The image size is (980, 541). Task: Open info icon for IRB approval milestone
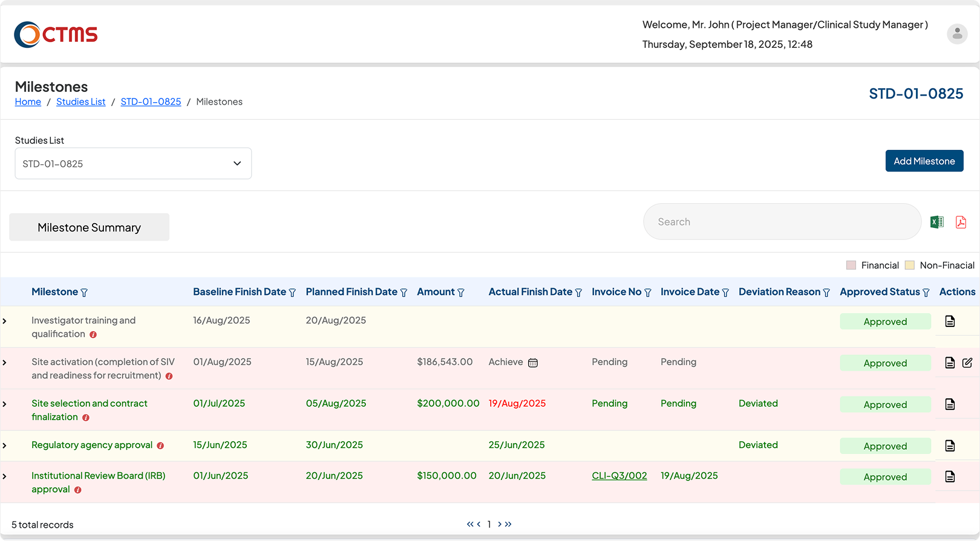pos(78,490)
